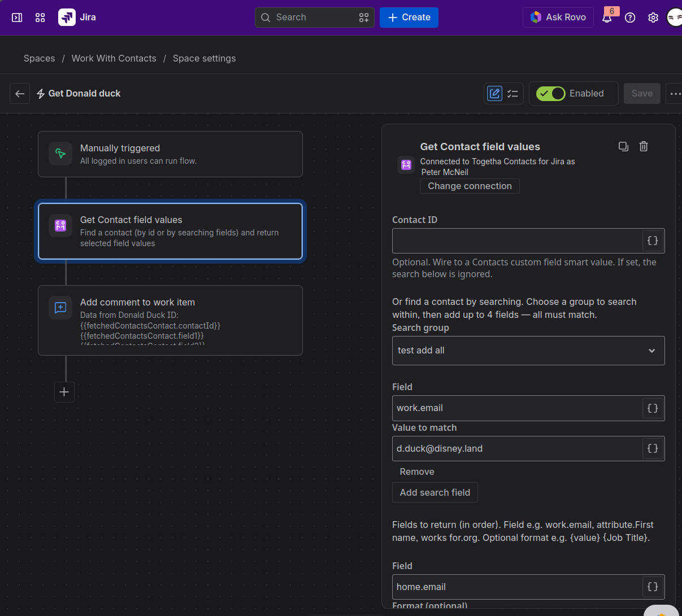Click the Peter McNeil connection name
This screenshot has width=682, height=616.
(x=445, y=172)
